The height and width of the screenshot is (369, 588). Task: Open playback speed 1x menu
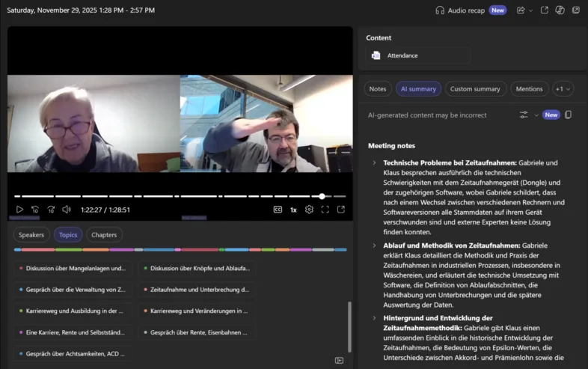[x=293, y=210]
